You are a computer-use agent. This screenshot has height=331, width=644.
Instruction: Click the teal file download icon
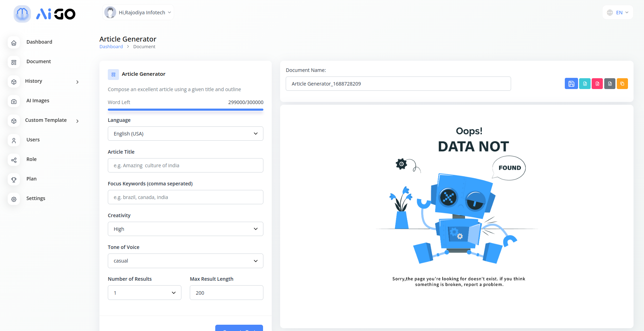coord(585,84)
